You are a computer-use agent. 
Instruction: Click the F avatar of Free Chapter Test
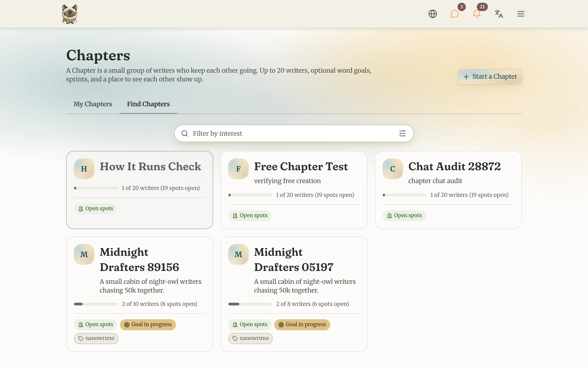tap(238, 169)
